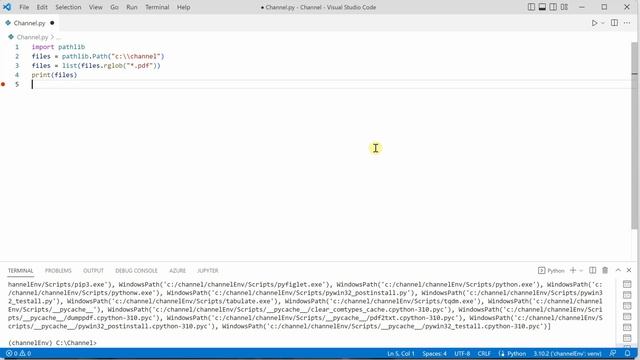
Task: Open the Go menu
Action: pos(114,7)
